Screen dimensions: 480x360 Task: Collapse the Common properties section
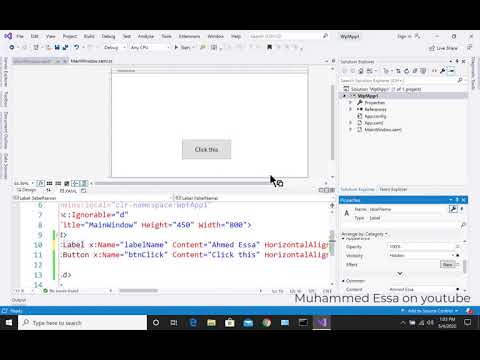click(x=343, y=281)
